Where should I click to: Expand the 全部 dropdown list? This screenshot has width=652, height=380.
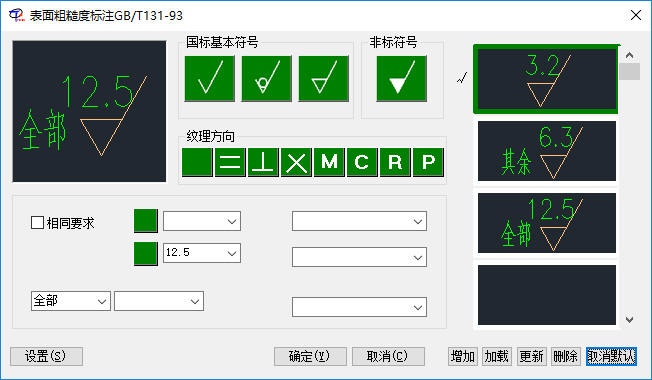click(x=101, y=301)
